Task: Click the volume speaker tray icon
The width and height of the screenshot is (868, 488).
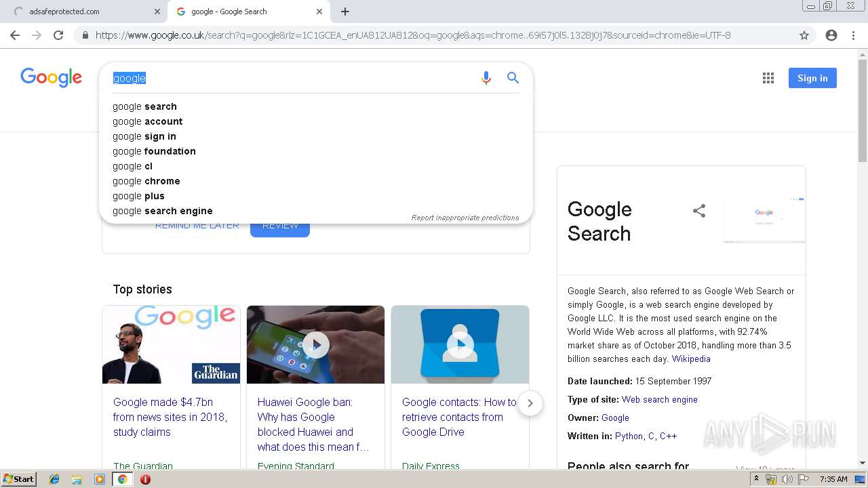Action: tap(787, 479)
